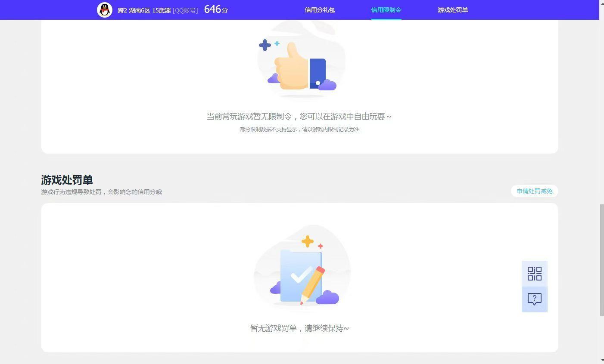Select the 信用限制令 tab
The height and width of the screenshot is (364, 604).
tap(386, 10)
